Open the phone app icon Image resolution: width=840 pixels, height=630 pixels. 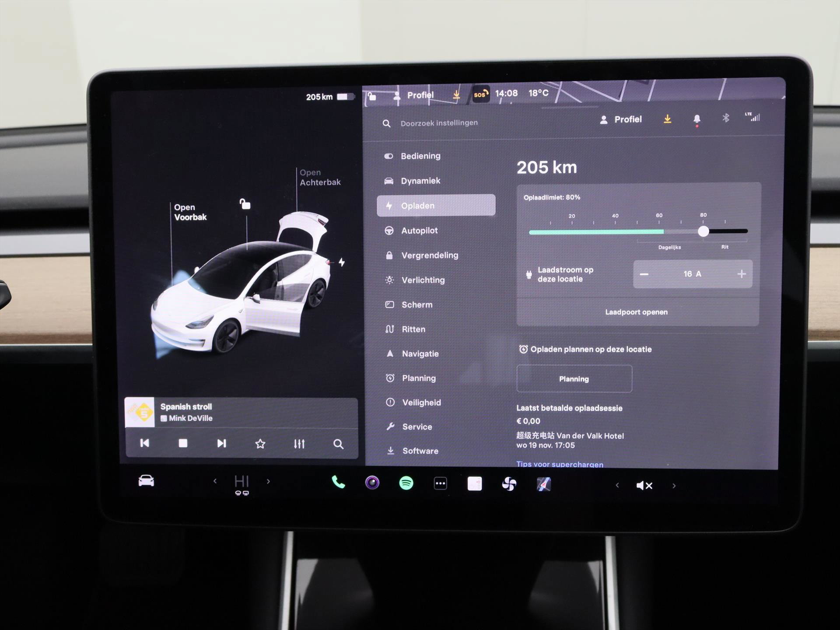point(338,483)
